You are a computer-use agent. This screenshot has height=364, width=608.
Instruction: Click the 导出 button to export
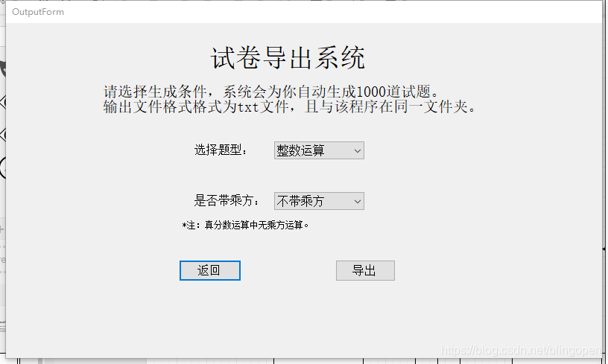(365, 270)
